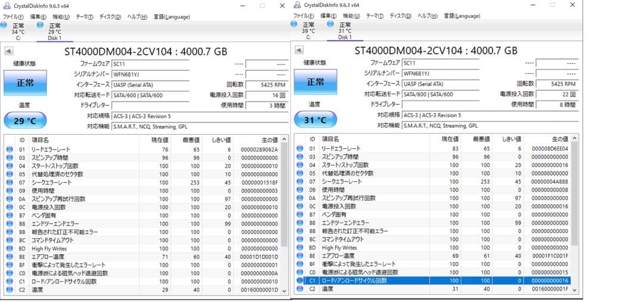Viewport: 644px width, 302px height.
Task: Click rotation rate 5425 RPM field, right window
Action: (557, 84)
